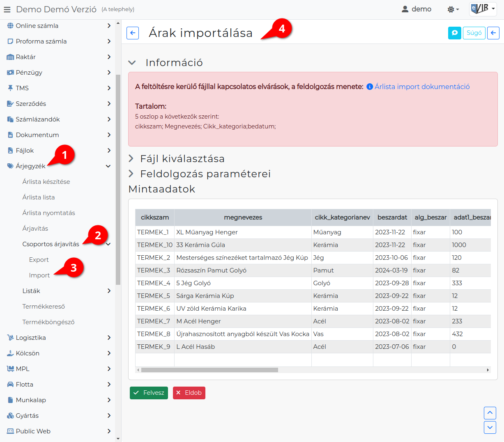Expand the Feldolgozás paraméterei section
This screenshot has width=504, height=442.
pyautogui.click(x=131, y=174)
